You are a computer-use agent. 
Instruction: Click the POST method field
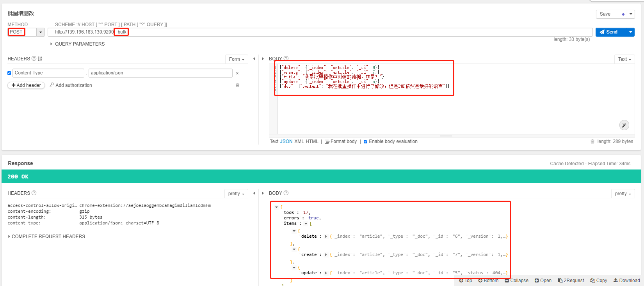[22, 32]
